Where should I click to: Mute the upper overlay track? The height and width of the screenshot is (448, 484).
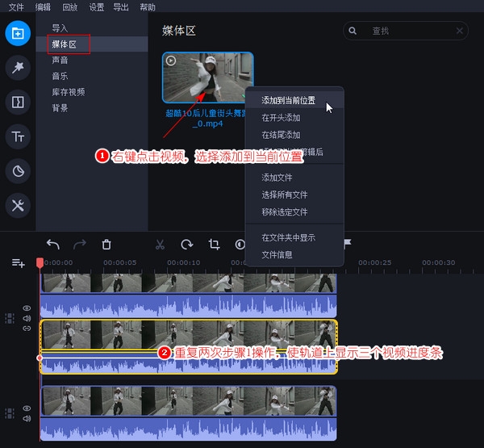(27, 318)
